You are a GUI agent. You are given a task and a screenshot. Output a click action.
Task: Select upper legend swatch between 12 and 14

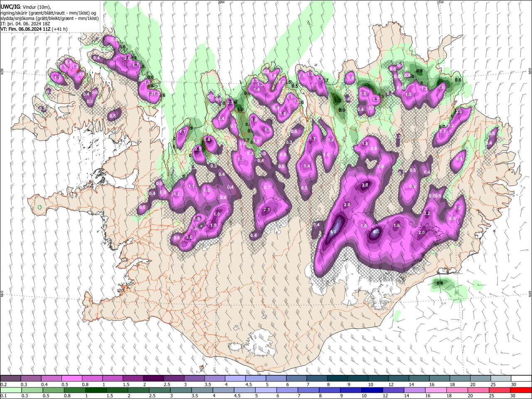click(x=399, y=378)
